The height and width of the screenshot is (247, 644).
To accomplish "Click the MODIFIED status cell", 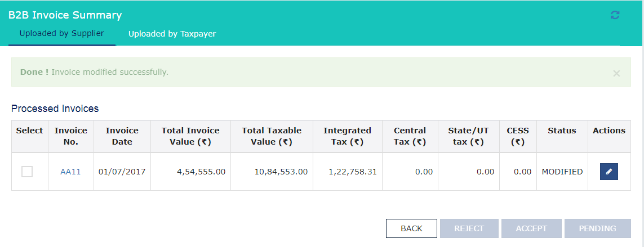I will [562, 172].
